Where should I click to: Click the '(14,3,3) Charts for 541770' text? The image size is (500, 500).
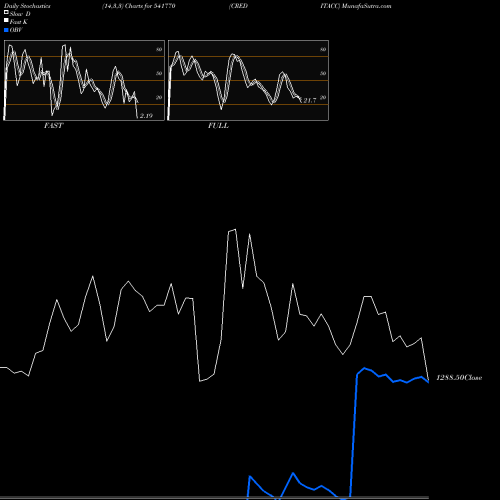coord(139,6)
